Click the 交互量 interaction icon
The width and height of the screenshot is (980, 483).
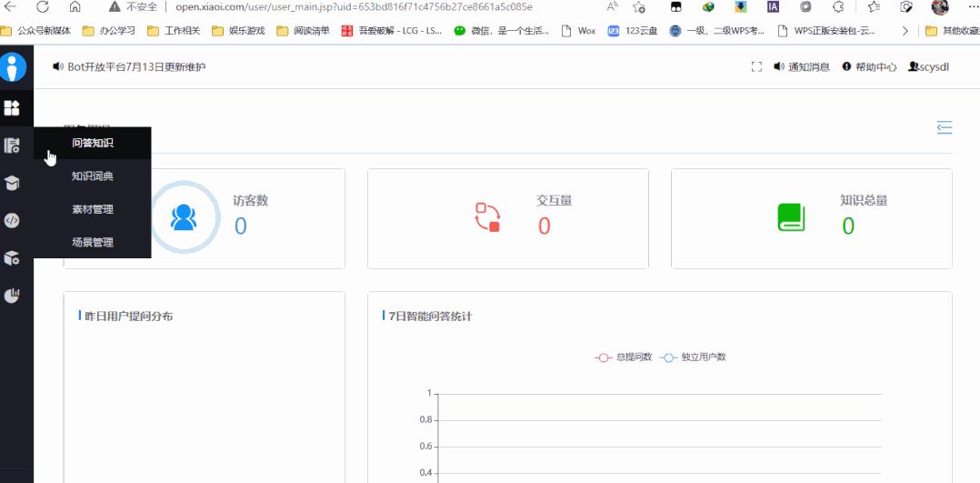(x=487, y=217)
